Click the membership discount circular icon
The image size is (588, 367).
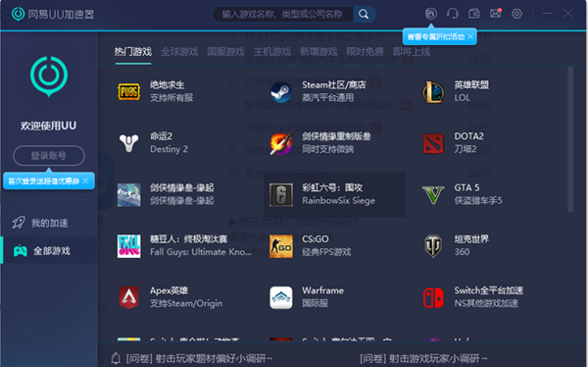(431, 14)
